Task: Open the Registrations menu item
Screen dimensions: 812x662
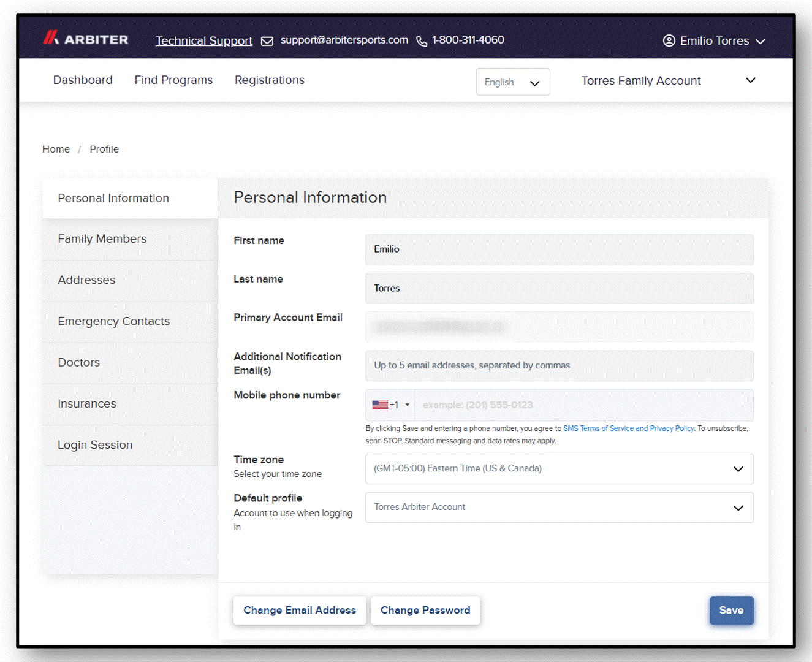Action: (270, 80)
